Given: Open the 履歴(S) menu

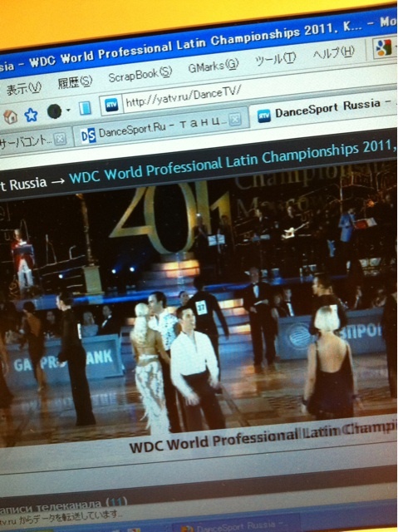Looking at the screenshot, I should point(75,82).
